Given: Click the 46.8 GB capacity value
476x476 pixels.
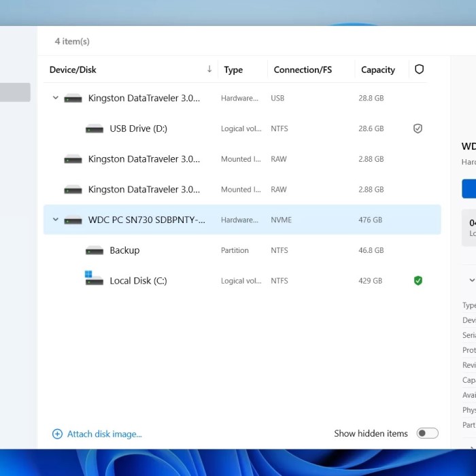Looking at the screenshot, I should (371, 250).
